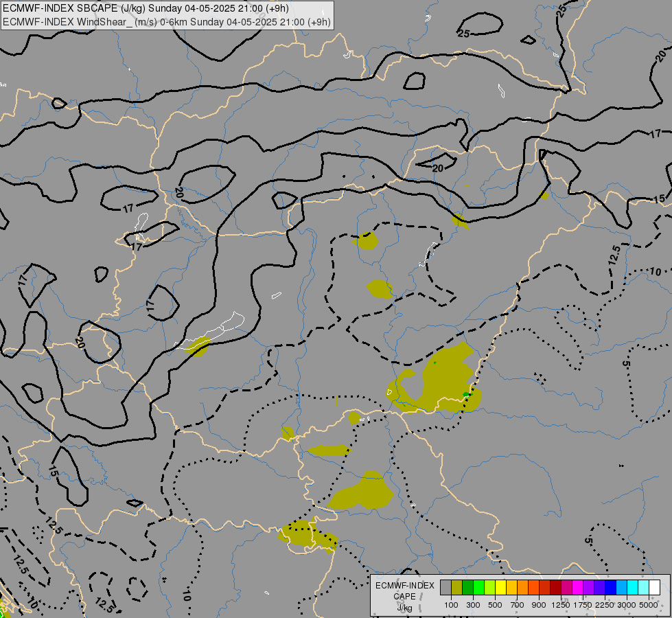Click the legend tick label 700
Viewport: 672px width, 618px height.
click(518, 605)
